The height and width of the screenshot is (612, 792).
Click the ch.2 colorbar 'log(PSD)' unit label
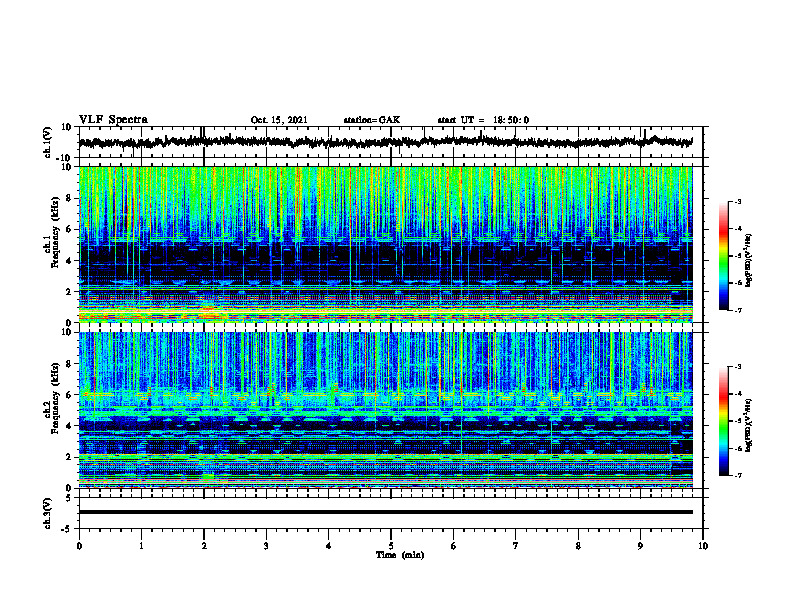click(x=749, y=426)
